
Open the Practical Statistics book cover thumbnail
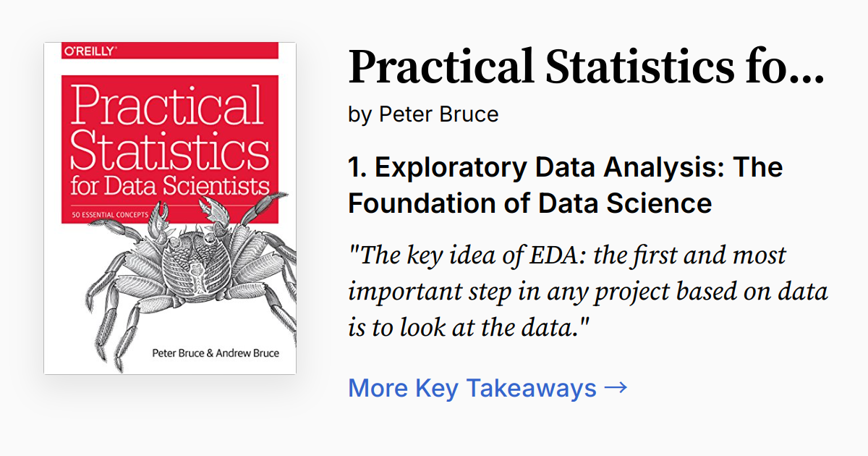point(170,208)
